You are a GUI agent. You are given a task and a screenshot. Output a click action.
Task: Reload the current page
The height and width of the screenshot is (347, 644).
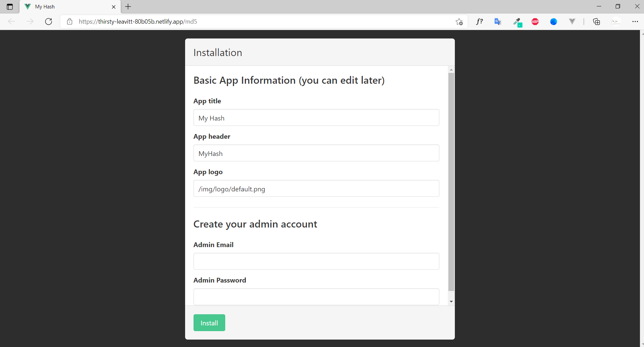49,22
